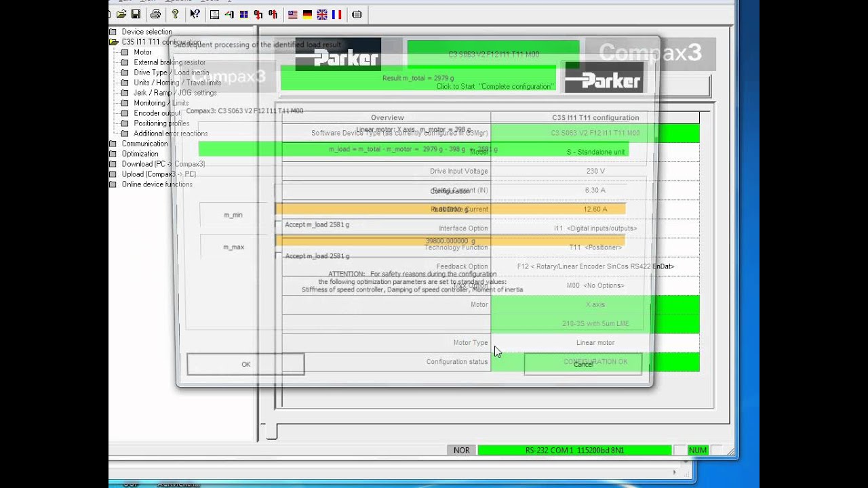868x488 pixels.
Task: Open the Motor tree entry
Action: (142, 52)
